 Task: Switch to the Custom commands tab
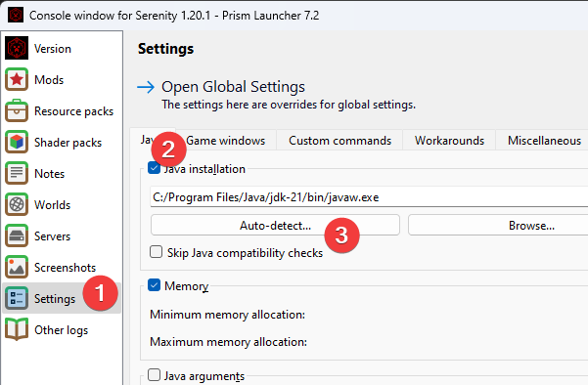339,141
